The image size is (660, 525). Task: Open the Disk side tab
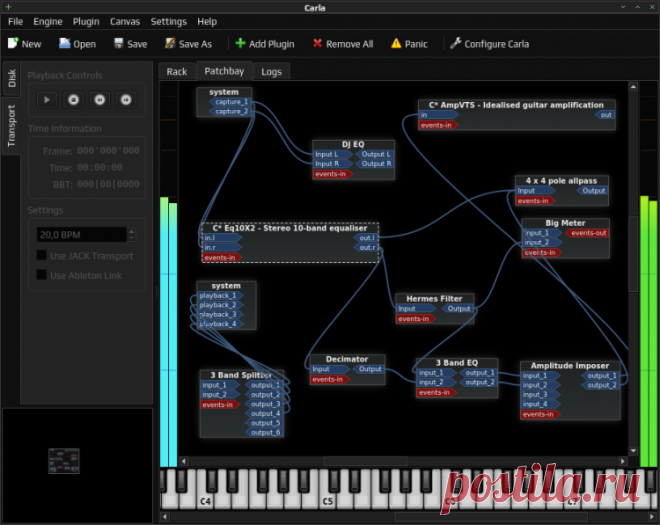(12, 78)
